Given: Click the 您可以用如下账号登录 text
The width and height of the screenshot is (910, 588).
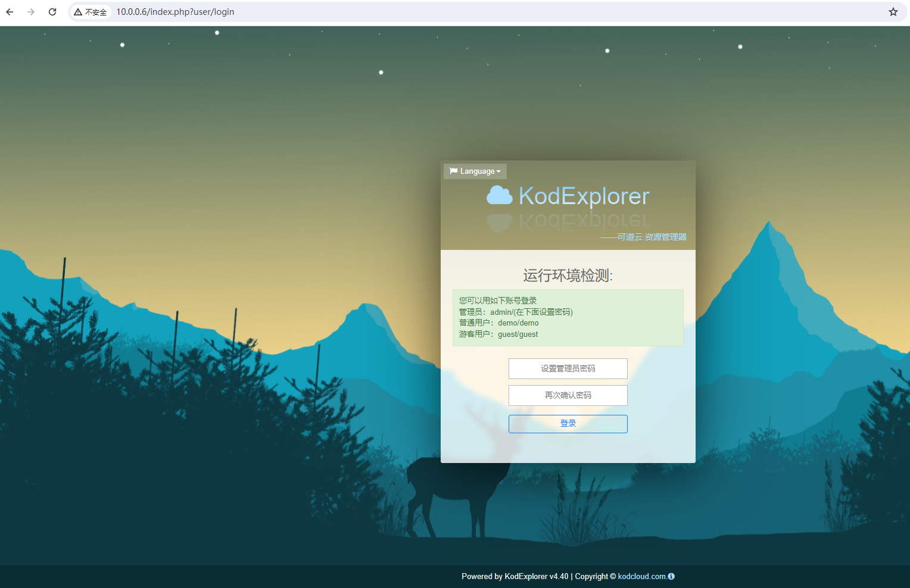Looking at the screenshot, I should 498,301.
